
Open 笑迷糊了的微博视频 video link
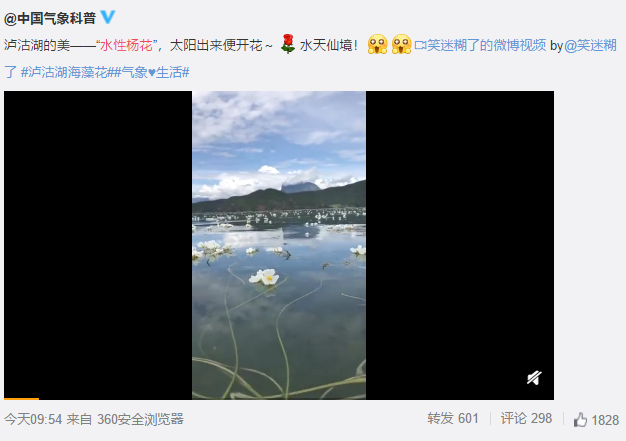[486, 45]
